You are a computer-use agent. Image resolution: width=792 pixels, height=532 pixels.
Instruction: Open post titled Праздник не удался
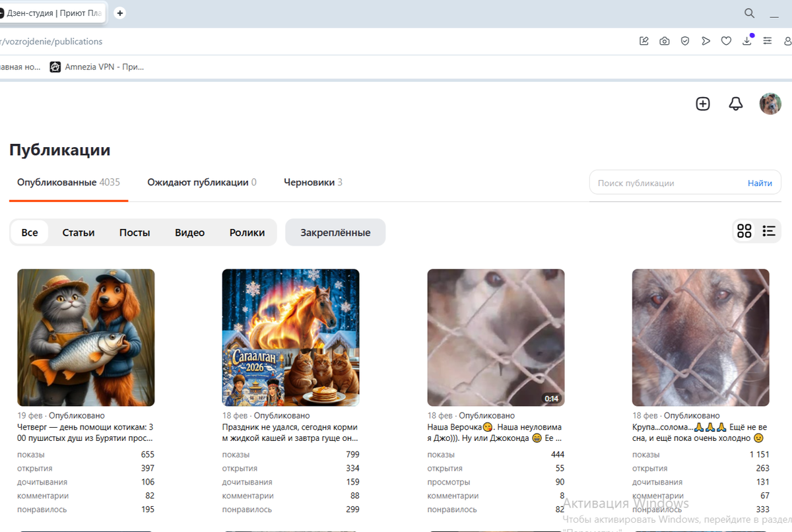290,432
